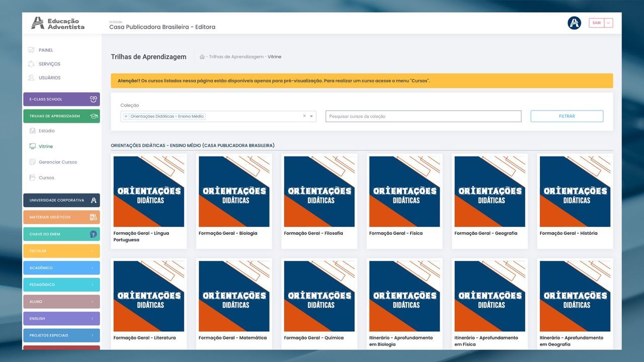This screenshot has width=644, height=362.
Task: Select Gerenciar Cursos in the sidebar
Action: [x=58, y=162]
